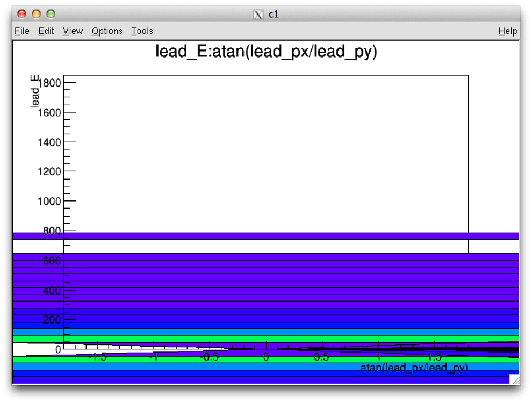The height and width of the screenshot is (402, 532).
Task: Open the Edit menu
Action: tap(46, 31)
